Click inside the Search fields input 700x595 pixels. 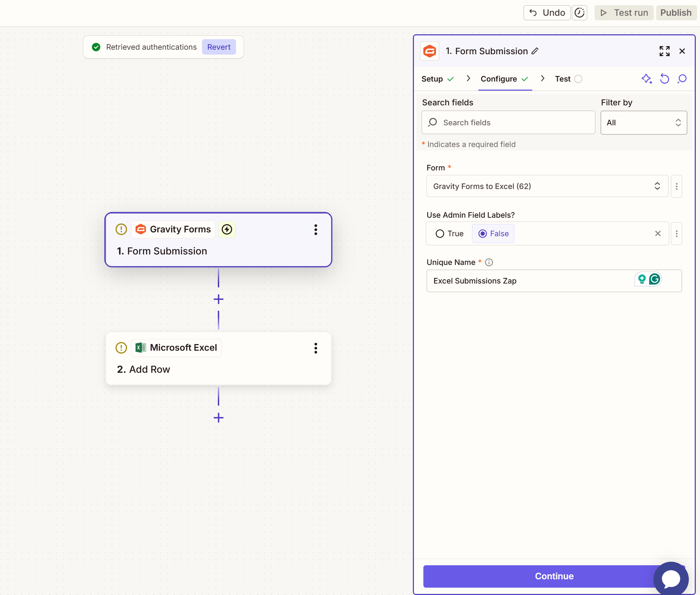coord(508,122)
